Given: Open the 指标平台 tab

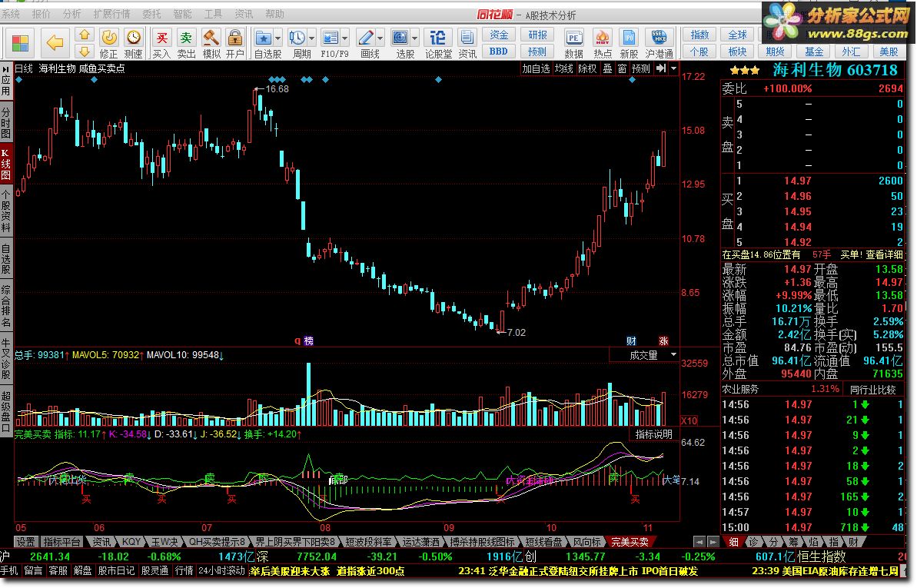Looking at the screenshot, I should pyautogui.click(x=62, y=542).
